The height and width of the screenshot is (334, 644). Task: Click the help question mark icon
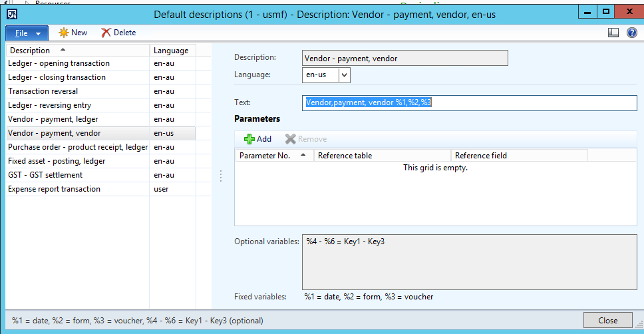631,33
